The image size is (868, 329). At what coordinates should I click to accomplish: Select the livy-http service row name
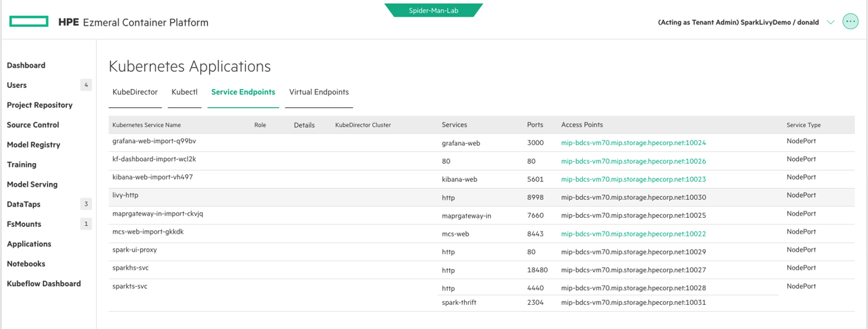pos(126,195)
